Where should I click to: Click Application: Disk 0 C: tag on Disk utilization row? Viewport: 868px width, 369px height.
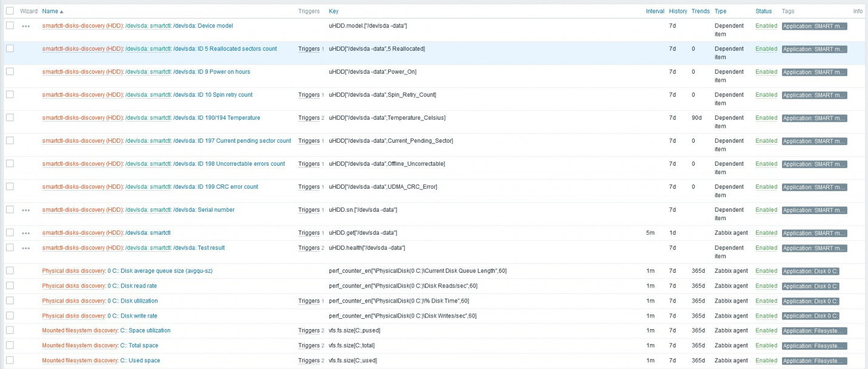(x=810, y=301)
